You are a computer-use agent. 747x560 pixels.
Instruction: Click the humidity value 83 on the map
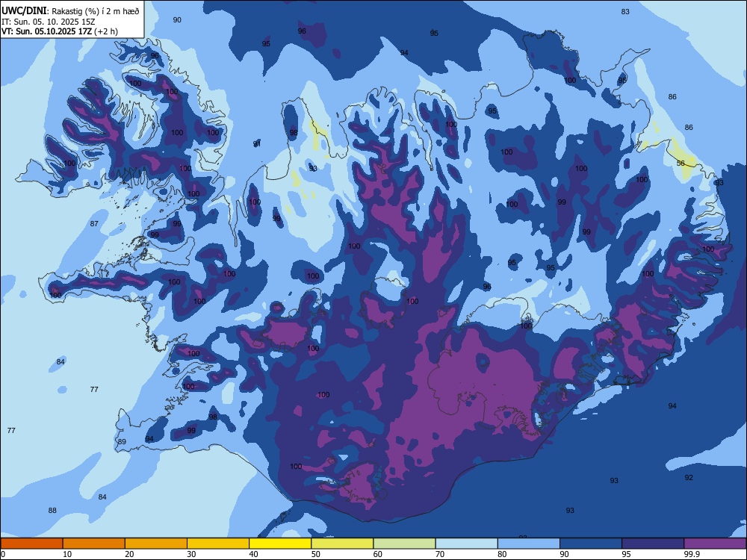(x=625, y=11)
